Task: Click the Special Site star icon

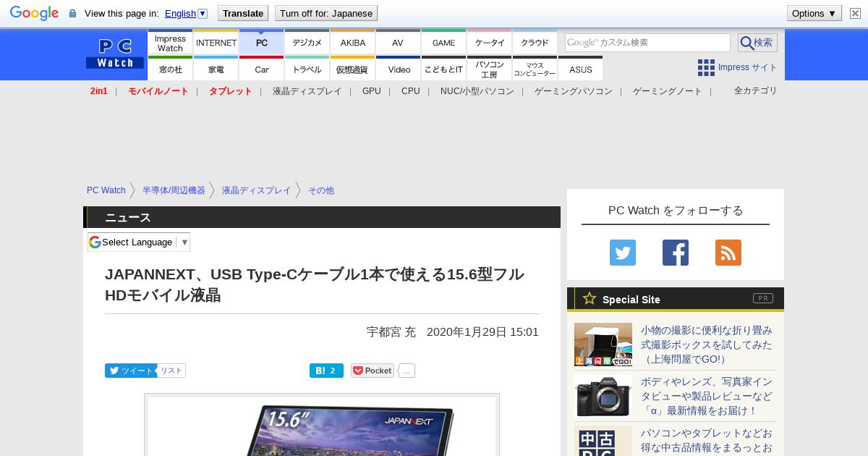Action: pyautogui.click(x=590, y=298)
